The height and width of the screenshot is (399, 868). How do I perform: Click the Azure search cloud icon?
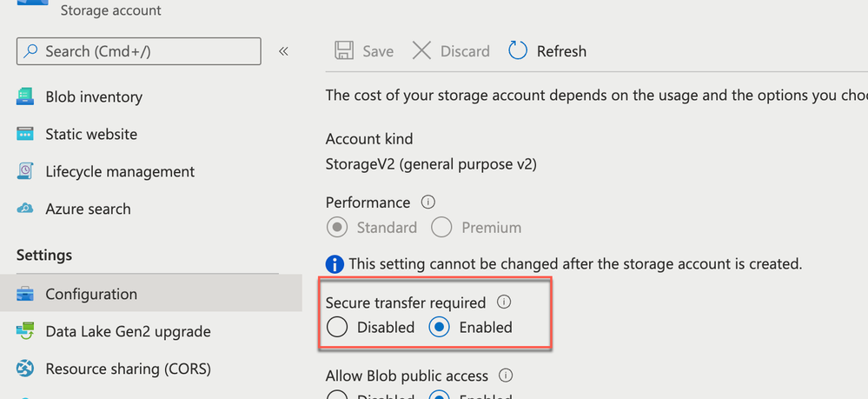click(25, 209)
